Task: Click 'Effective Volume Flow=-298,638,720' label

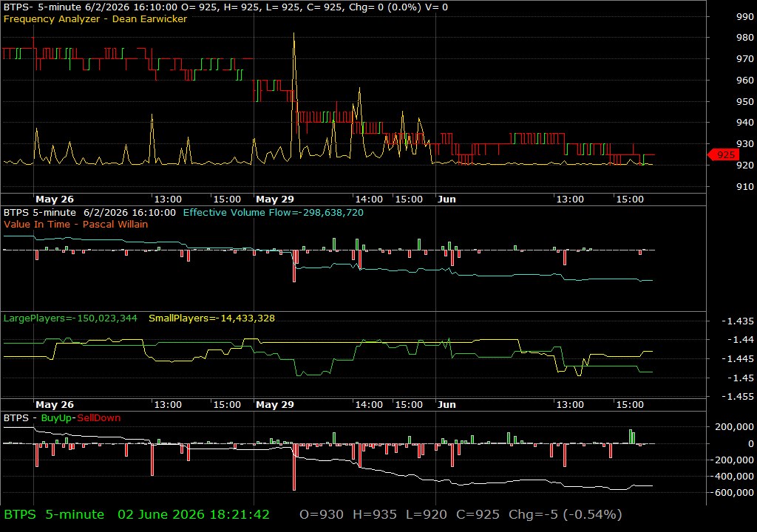Action: [x=274, y=212]
